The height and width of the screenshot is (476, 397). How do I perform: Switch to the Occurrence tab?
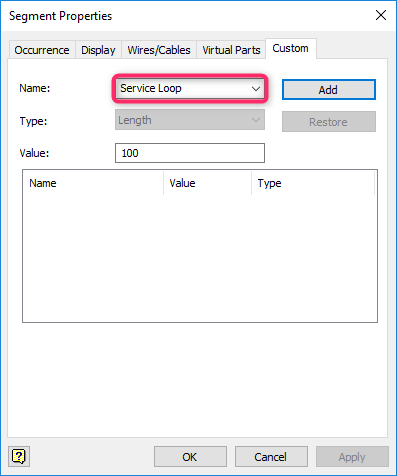pos(42,50)
